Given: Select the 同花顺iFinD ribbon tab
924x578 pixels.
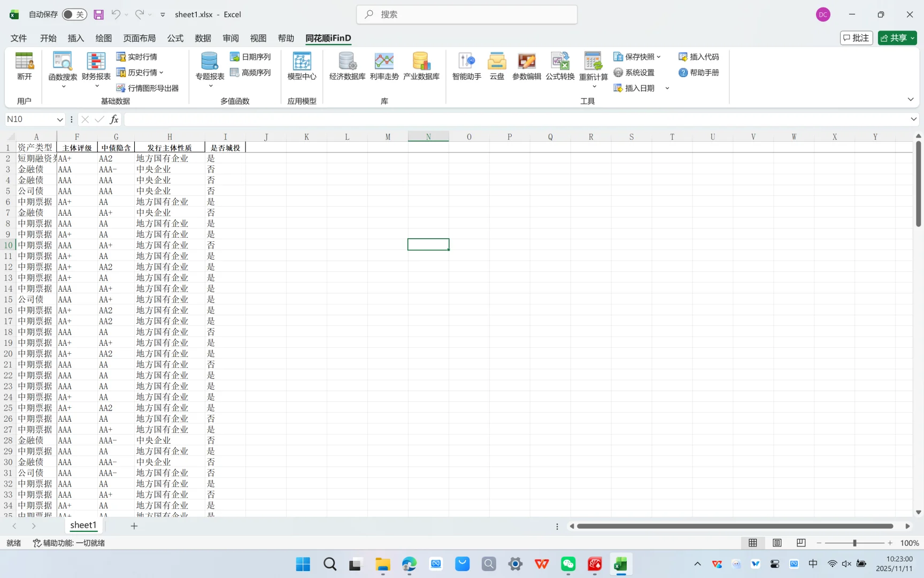Looking at the screenshot, I should pos(328,38).
